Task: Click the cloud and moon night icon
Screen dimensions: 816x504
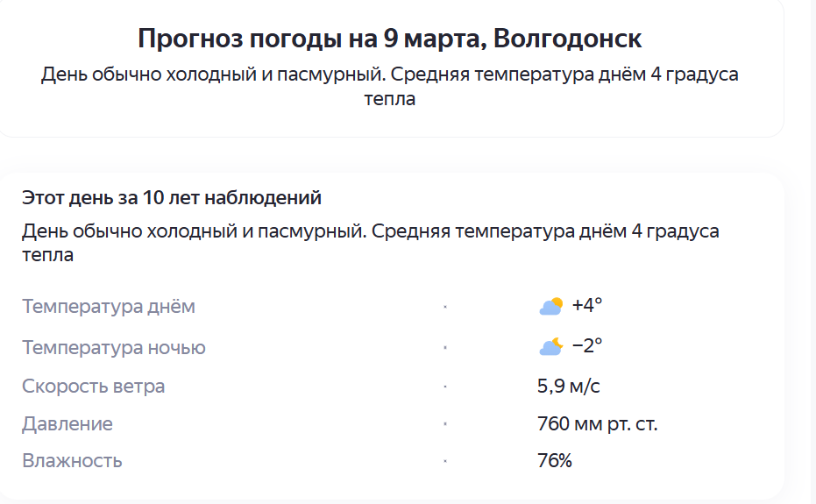Action: point(550,346)
